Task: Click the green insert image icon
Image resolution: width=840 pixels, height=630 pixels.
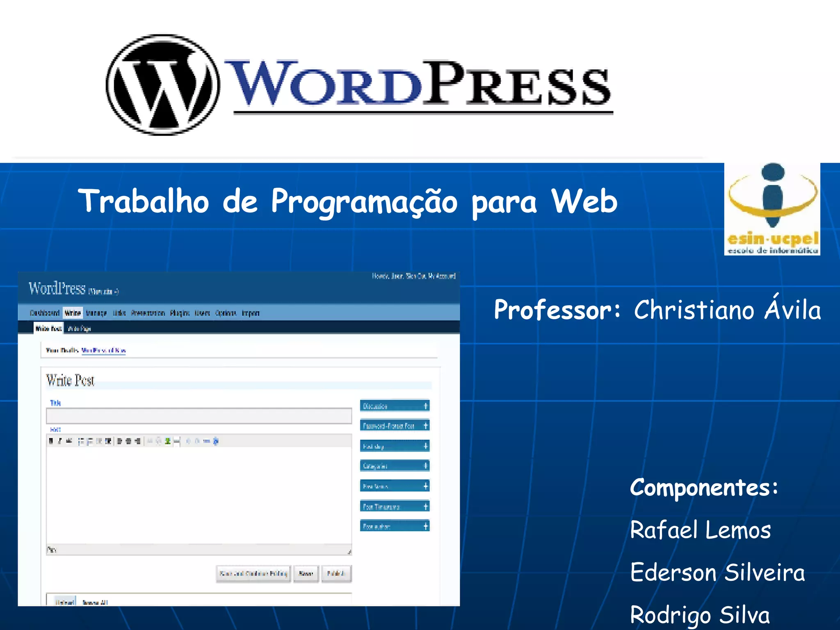Action: coord(167,441)
